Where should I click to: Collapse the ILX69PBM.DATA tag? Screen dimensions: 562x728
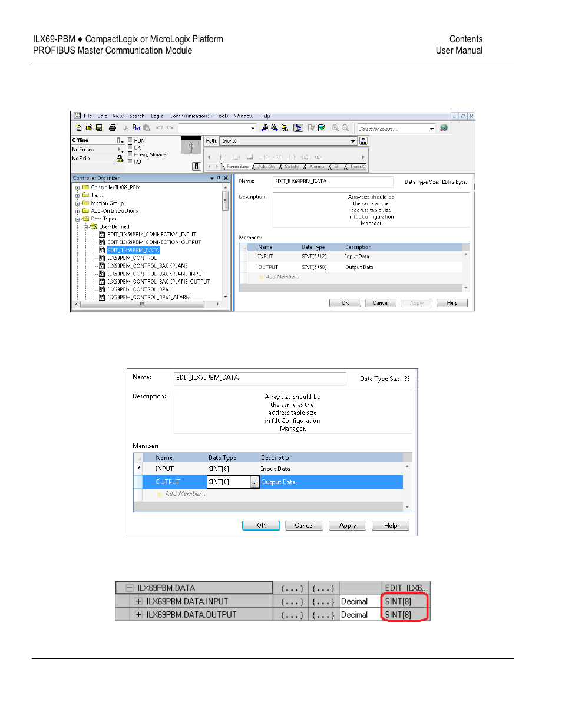[x=130, y=588]
